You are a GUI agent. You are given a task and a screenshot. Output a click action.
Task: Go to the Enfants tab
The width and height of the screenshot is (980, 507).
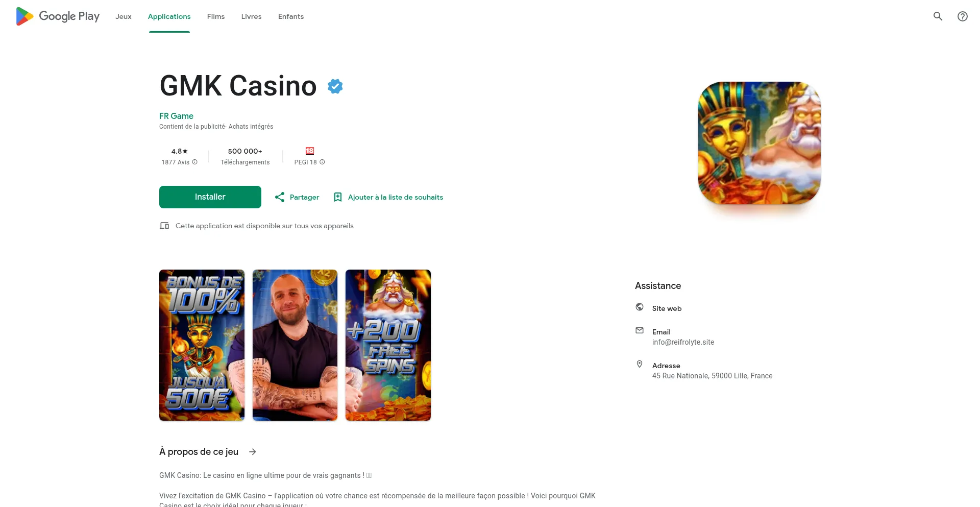click(291, 16)
